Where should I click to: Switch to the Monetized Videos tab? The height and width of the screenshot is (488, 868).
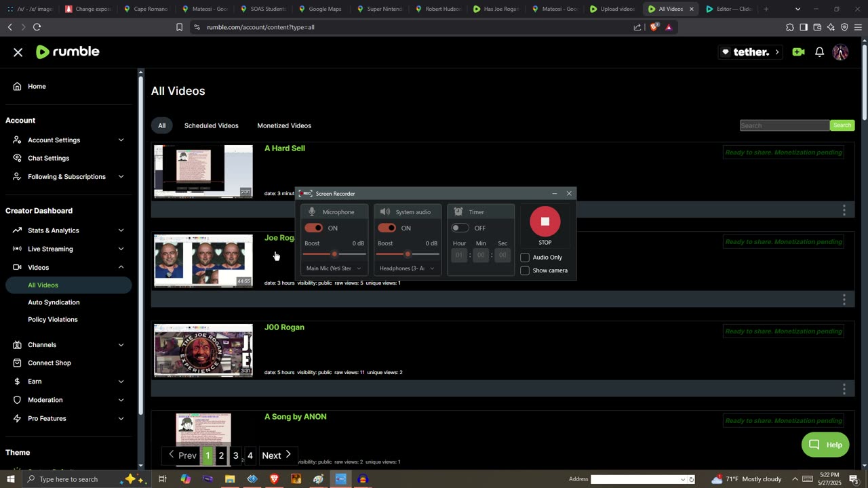coord(284,125)
